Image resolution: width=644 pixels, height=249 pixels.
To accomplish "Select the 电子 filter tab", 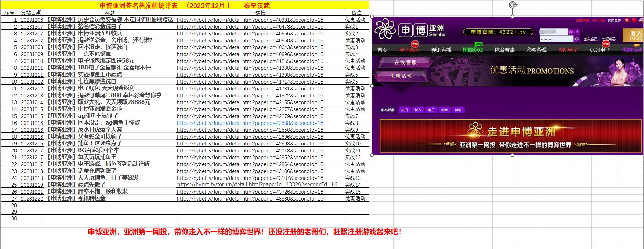I will [x=431, y=110].
